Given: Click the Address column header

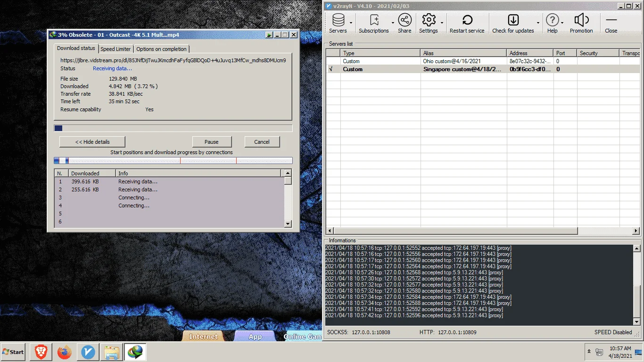Looking at the screenshot, I should point(530,53).
